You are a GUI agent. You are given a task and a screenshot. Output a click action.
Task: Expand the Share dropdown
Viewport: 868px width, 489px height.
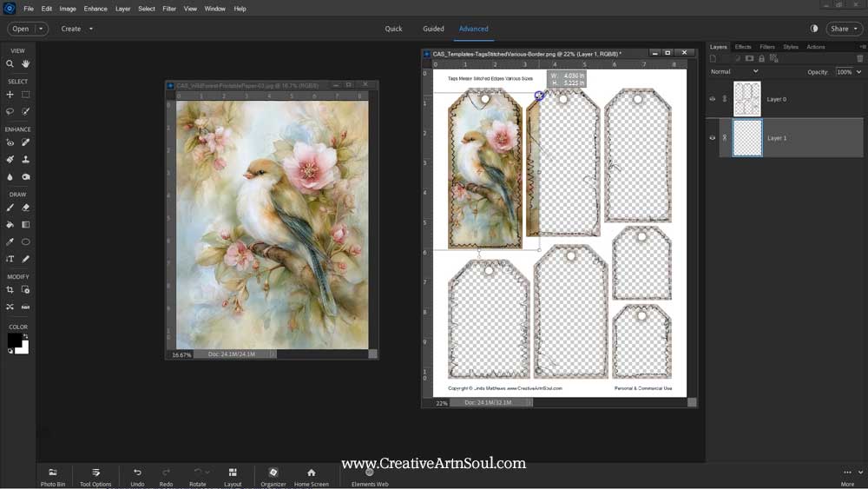coord(855,29)
